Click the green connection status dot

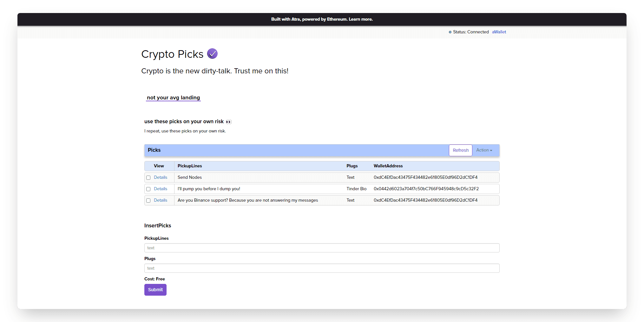pos(450,32)
